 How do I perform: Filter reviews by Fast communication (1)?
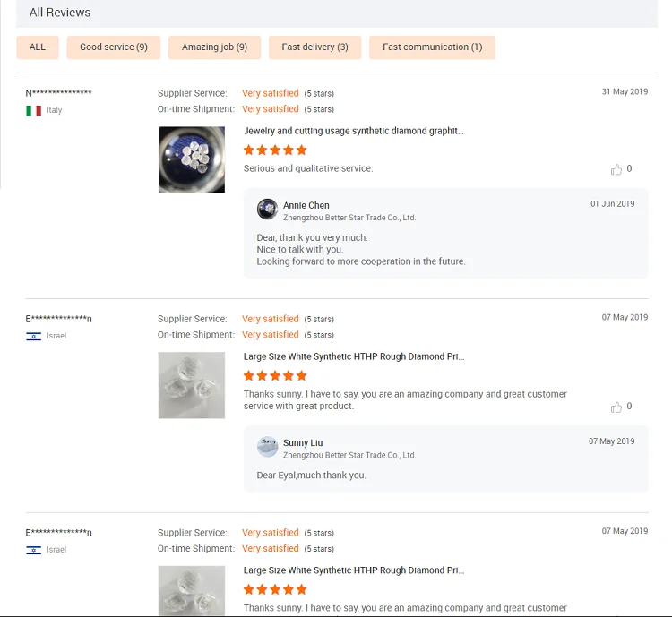[433, 47]
